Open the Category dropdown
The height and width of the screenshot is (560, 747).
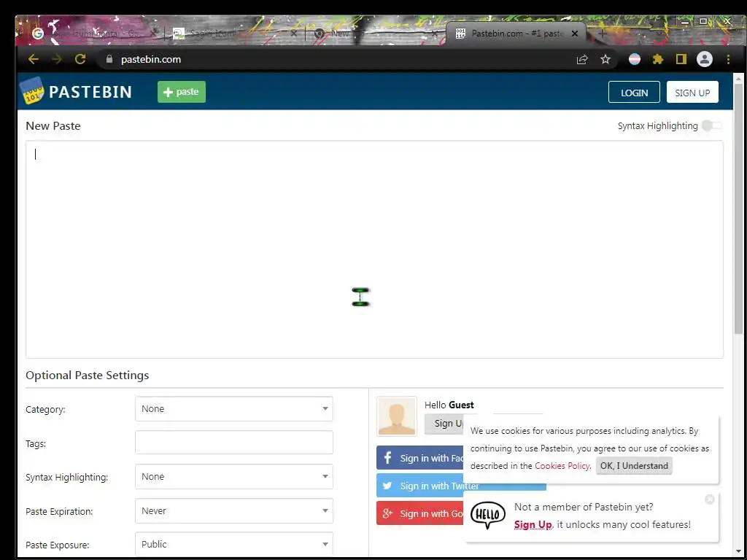234,408
